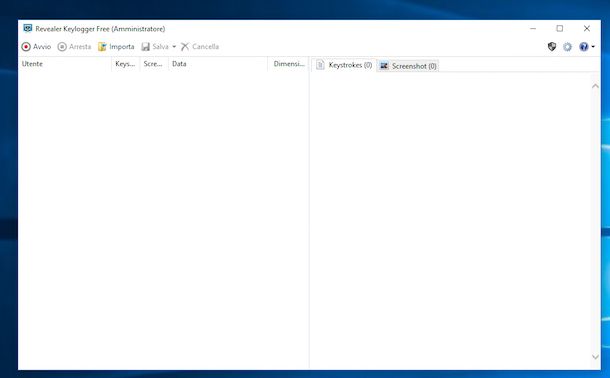The width and height of the screenshot is (610, 378).
Task: Minimize the Revealer Keylogger window
Action: (533, 28)
